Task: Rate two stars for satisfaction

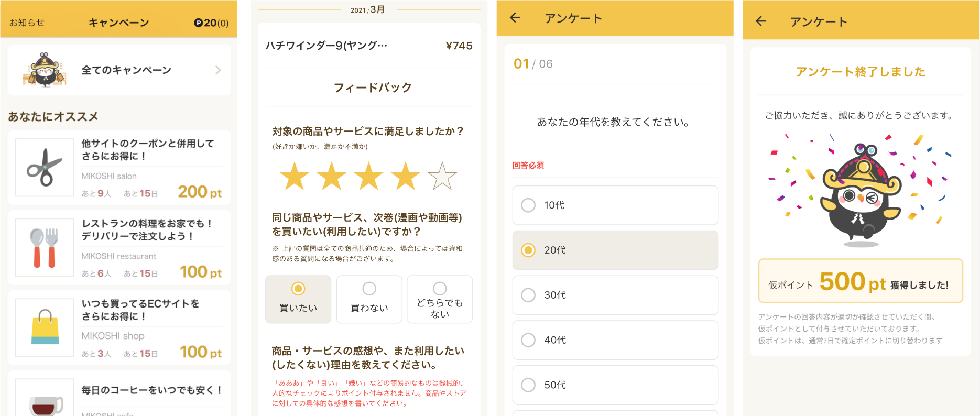Action: click(332, 176)
